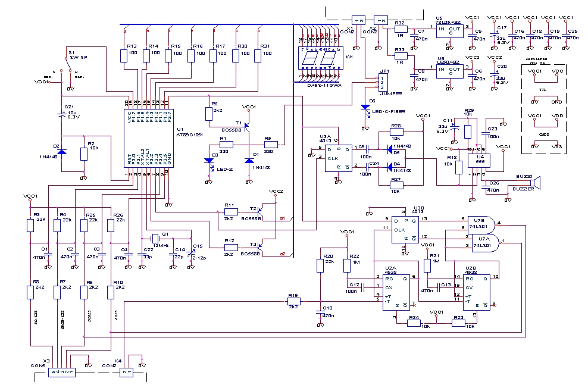
Task: Select the R6 resistor label
Action: pyautogui.click(x=214, y=104)
